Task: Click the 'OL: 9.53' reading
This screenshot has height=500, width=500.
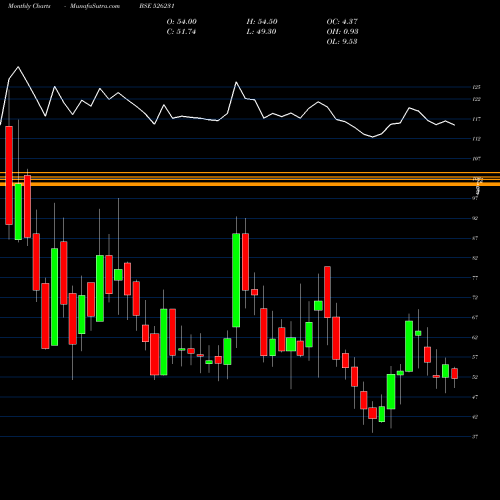Action: 342,42
